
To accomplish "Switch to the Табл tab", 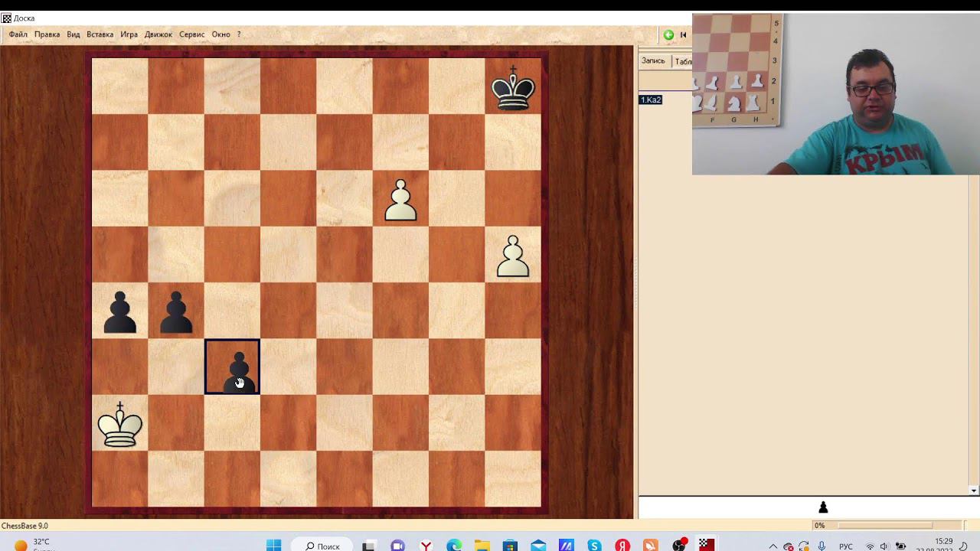I will [x=683, y=61].
